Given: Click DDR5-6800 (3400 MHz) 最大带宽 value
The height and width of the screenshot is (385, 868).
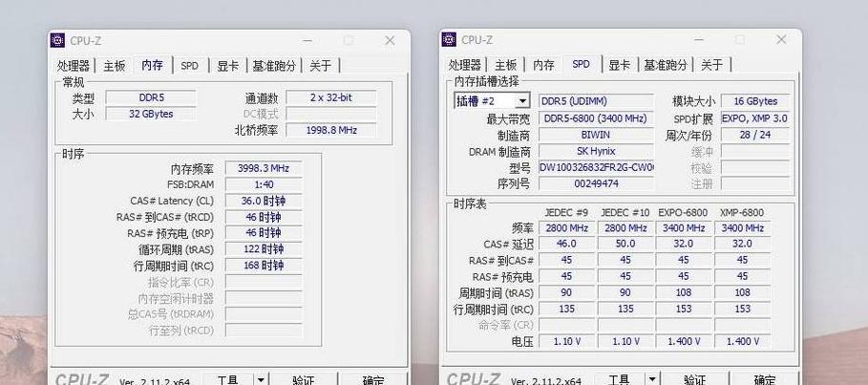Looking at the screenshot, I should pos(596,118).
